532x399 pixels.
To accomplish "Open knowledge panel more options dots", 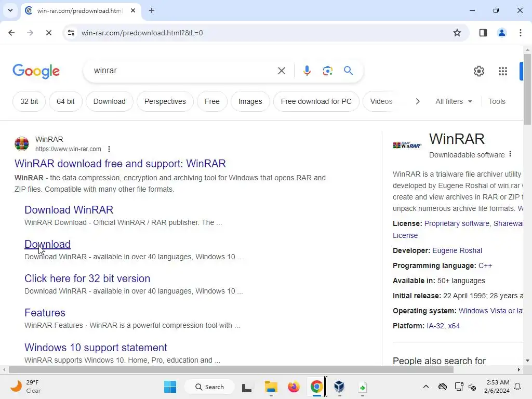I will point(510,154).
